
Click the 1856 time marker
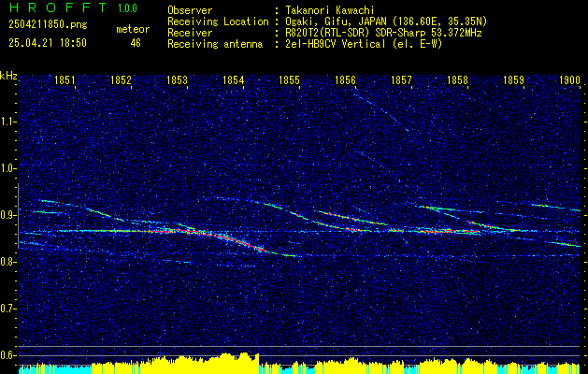(345, 80)
